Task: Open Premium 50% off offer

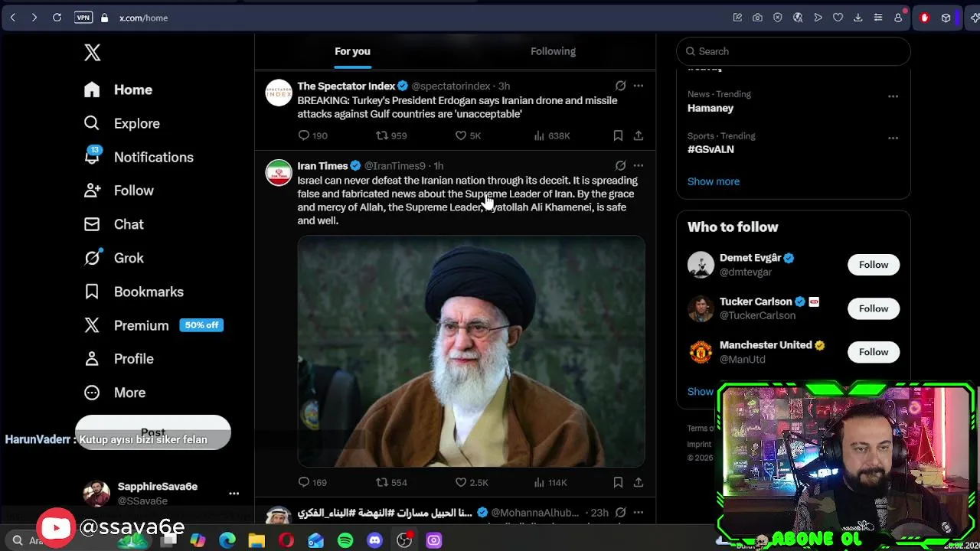Action: click(x=154, y=325)
